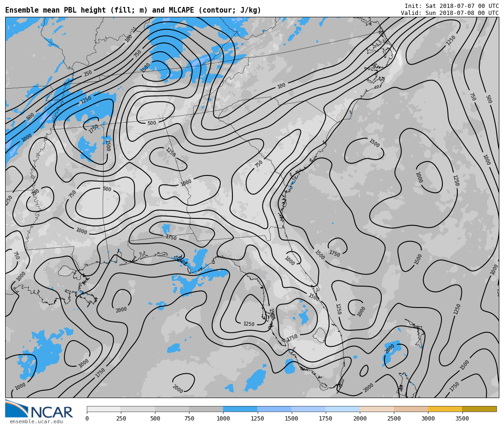Click the colorbar tick label 0
Screen dimensions: 504x427
tap(87, 418)
